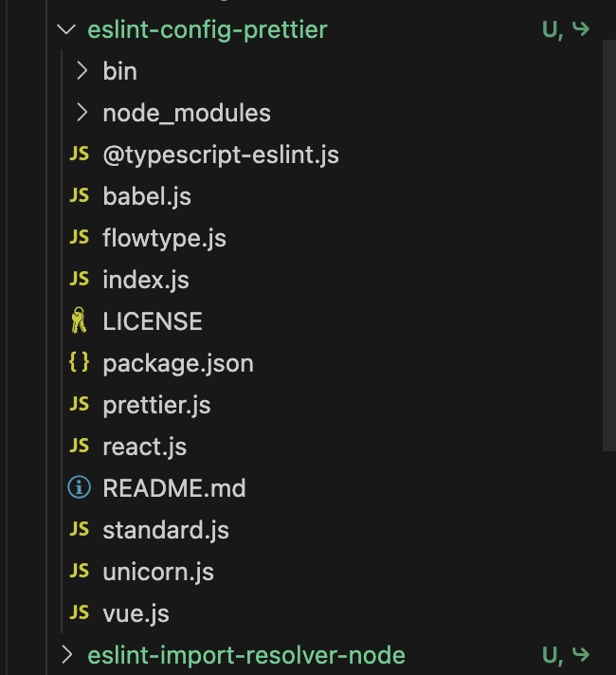The image size is (616, 675).
Task: Click the JS icon beside unicorn.js
Action: point(80,571)
